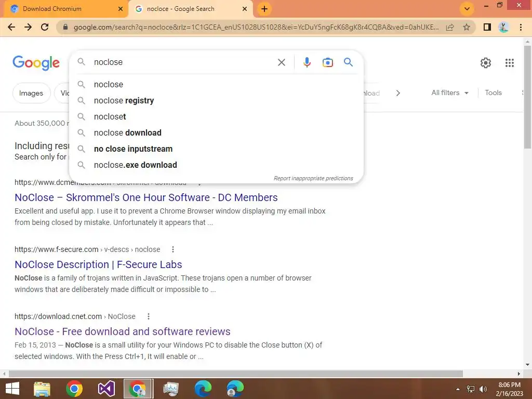This screenshot has height=399, width=532.
Task: Choose the 'noclose' suggestion
Action: 216,85
